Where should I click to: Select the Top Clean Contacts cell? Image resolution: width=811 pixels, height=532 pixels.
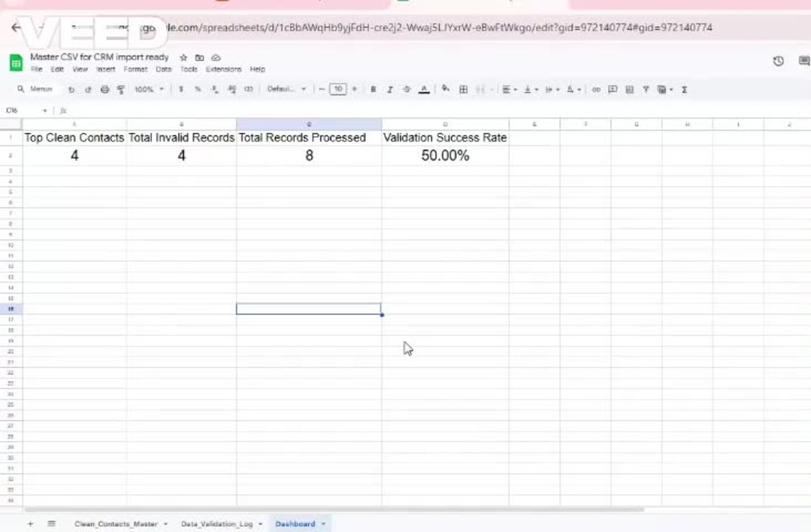(75, 138)
